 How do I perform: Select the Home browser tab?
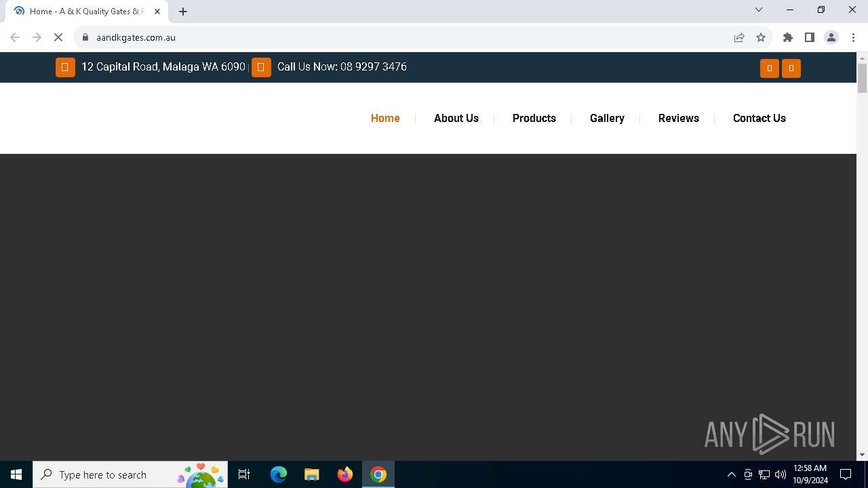click(87, 12)
